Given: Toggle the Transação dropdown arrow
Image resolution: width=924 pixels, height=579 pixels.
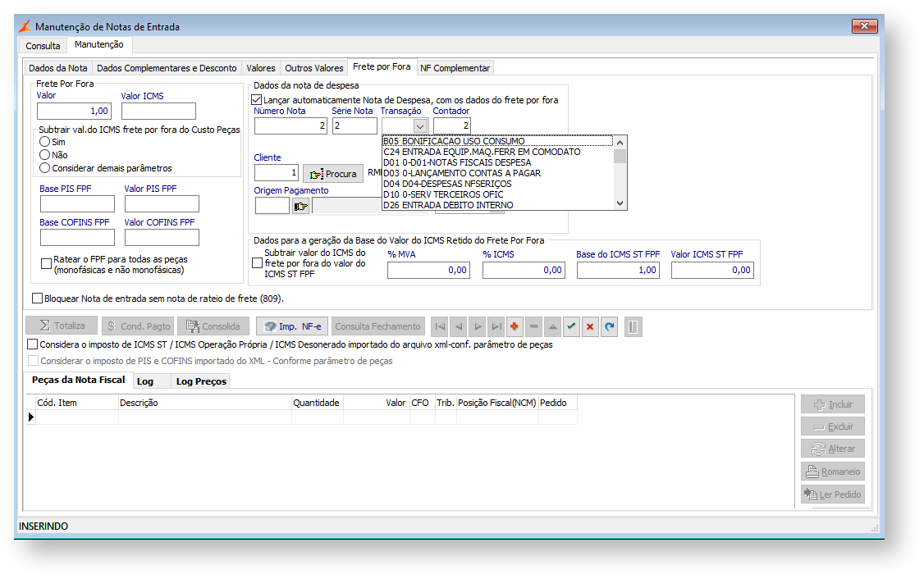Looking at the screenshot, I should (420, 126).
